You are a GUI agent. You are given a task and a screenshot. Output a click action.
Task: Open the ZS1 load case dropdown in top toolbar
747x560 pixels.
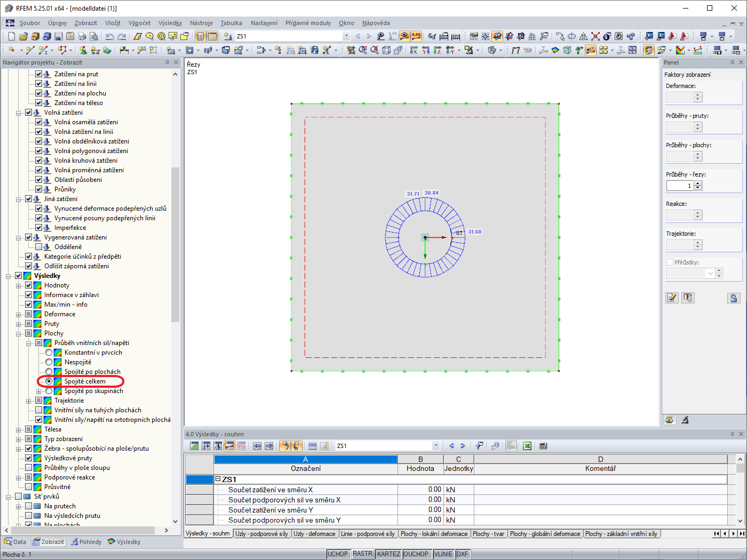[346, 36]
